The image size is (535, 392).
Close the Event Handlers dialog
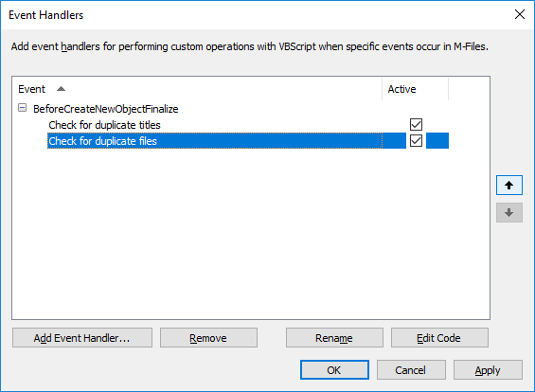tap(520, 14)
